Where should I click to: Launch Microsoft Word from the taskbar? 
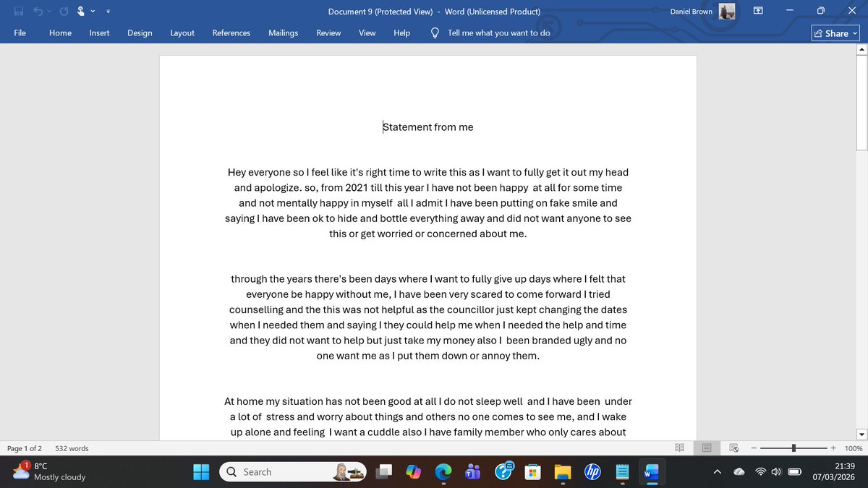(x=652, y=472)
